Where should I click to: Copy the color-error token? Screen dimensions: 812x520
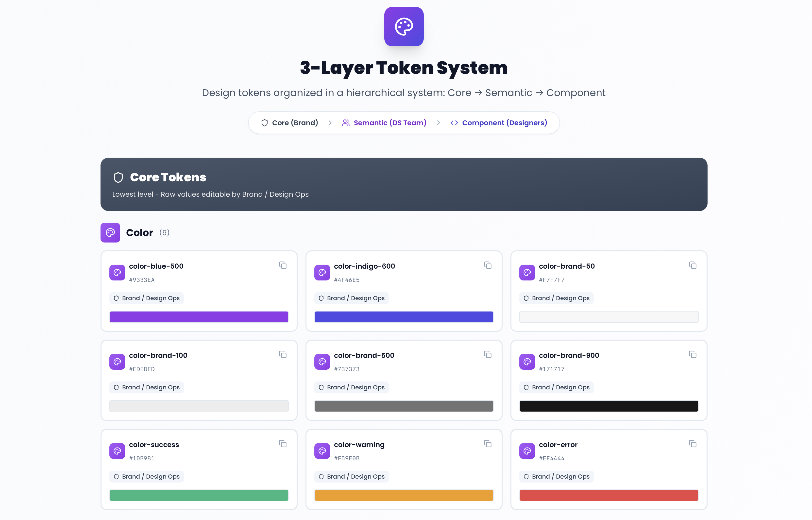693,444
